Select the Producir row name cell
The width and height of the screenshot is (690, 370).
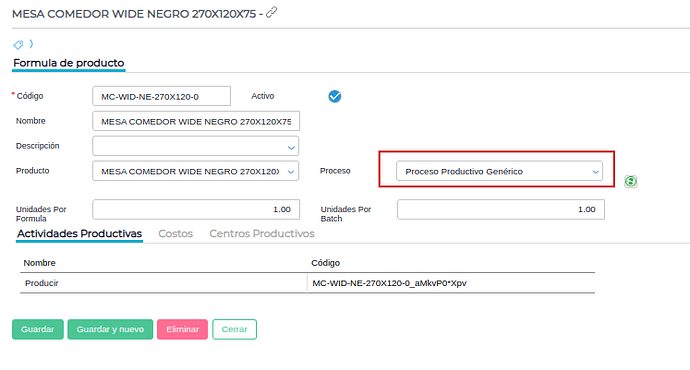164,283
